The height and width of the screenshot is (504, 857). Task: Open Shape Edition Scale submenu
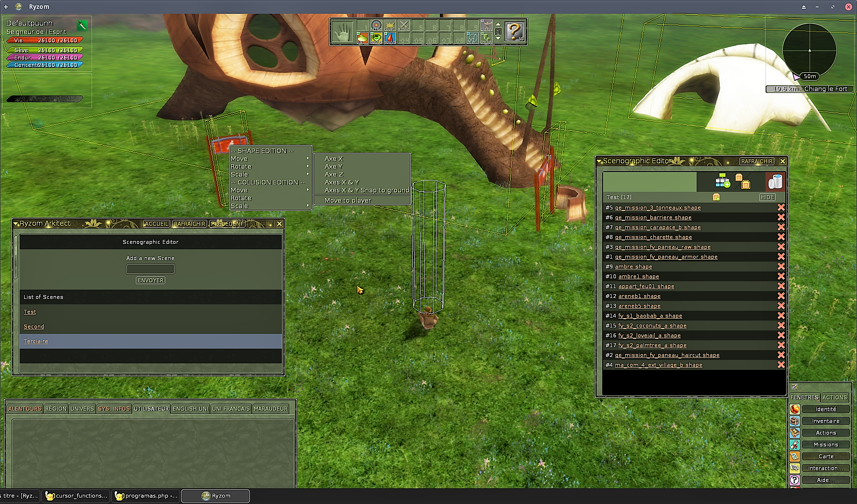[x=271, y=175]
